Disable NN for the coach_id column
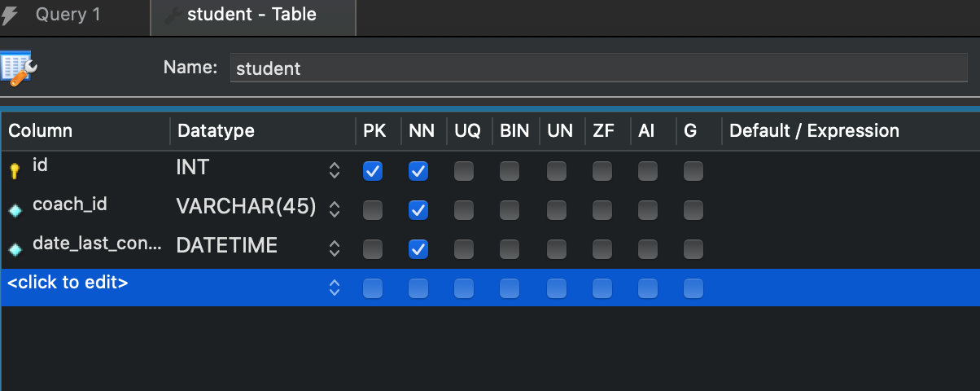980x391 pixels. [418, 210]
